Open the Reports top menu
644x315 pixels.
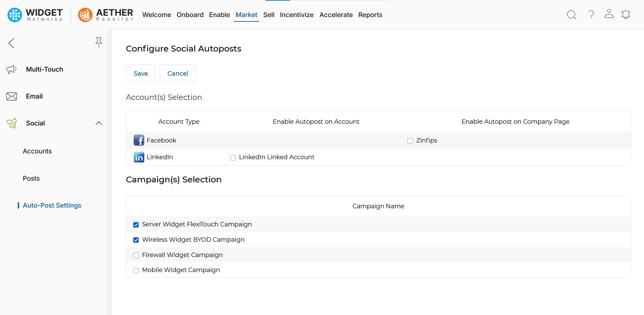click(x=370, y=15)
